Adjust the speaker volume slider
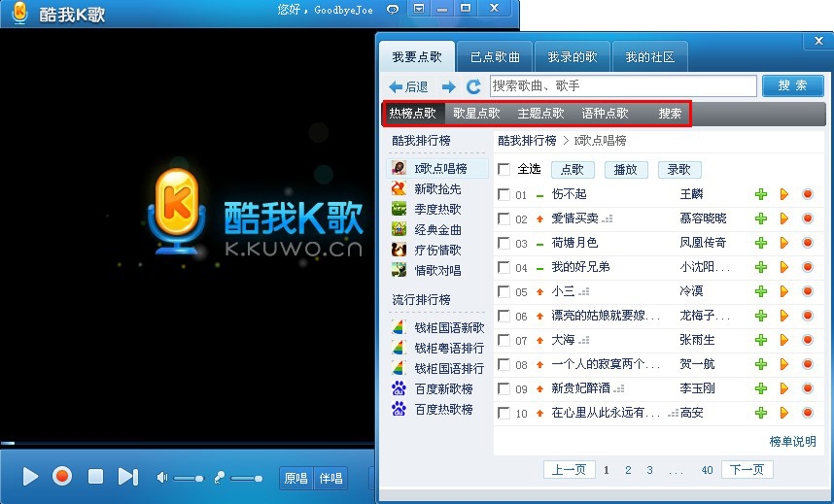The width and height of the screenshot is (834, 504). [189, 479]
